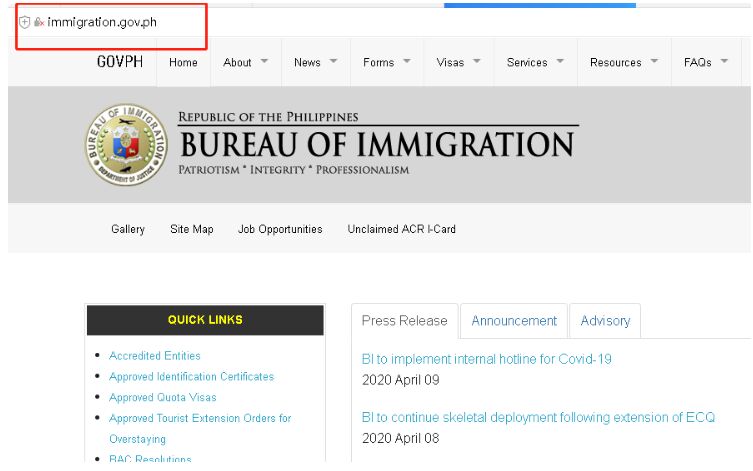Read BI internal hotline for Covid-19 release
Image resolution: width=753 pixels, height=471 pixels.
(x=486, y=359)
